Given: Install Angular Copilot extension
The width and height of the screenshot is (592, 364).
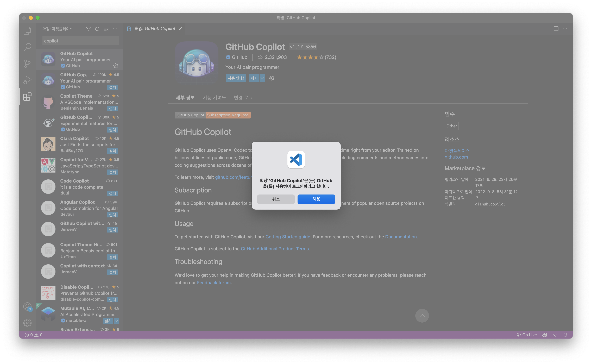Looking at the screenshot, I should (x=112, y=215).
